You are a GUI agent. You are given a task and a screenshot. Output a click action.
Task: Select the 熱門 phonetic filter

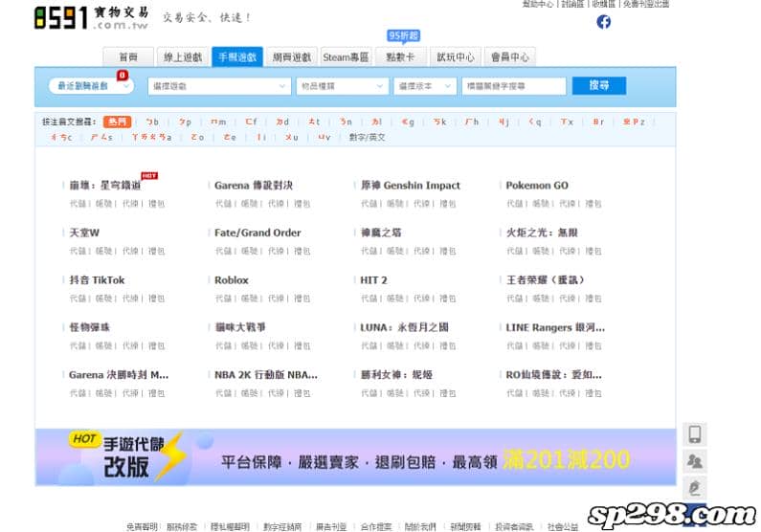click(x=117, y=122)
